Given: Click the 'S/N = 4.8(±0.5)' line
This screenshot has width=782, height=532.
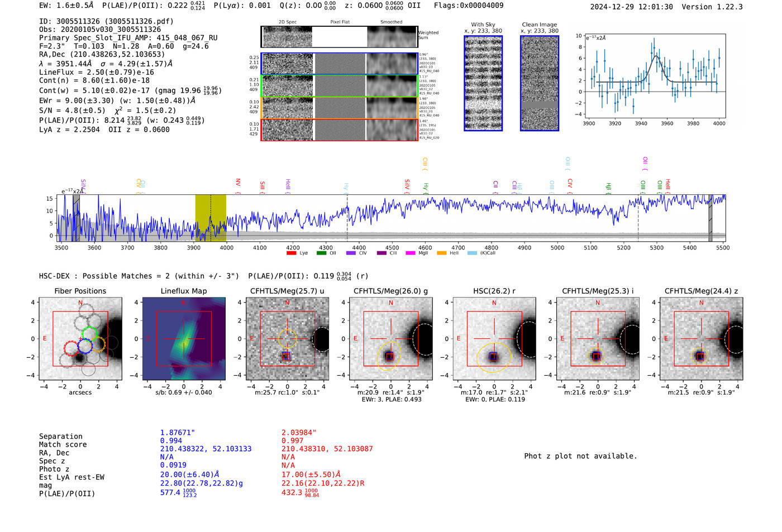Looking at the screenshot, I should [72, 111].
